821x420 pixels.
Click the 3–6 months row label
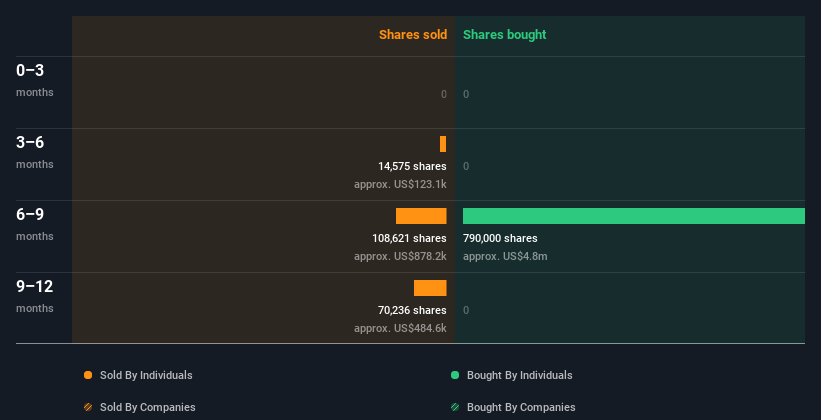pos(35,152)
